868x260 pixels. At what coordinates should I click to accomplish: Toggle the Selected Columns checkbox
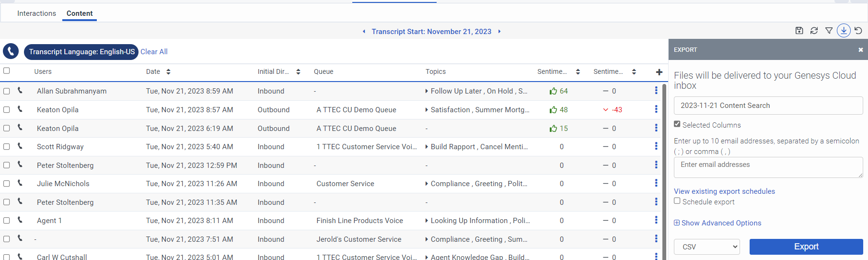[x=677, y=124]
